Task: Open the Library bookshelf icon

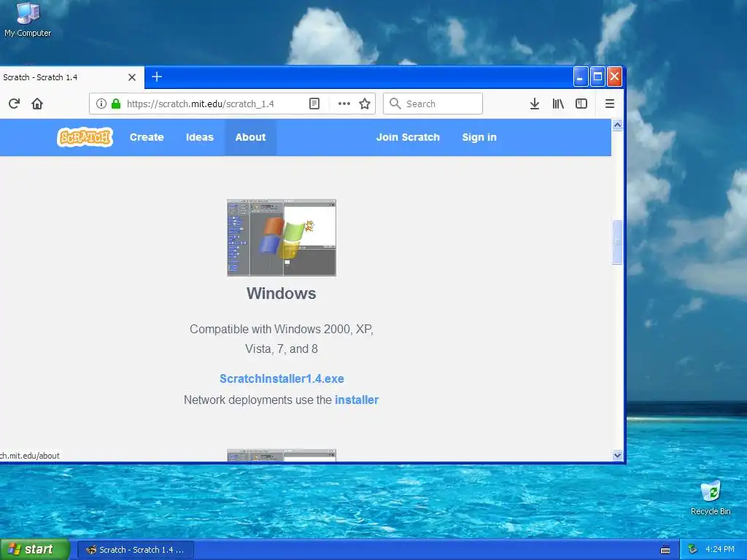Action: (558, 104)
